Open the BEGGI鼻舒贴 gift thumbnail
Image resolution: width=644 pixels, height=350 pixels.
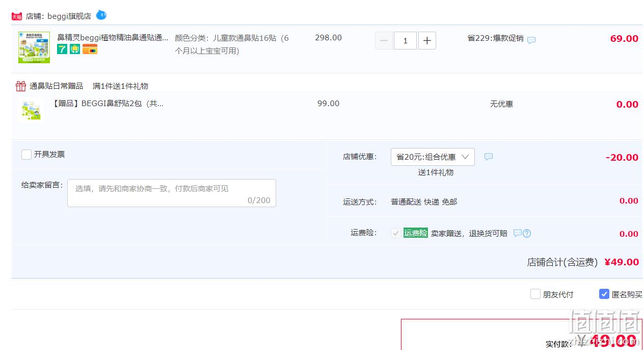click(x=32, y=110)
